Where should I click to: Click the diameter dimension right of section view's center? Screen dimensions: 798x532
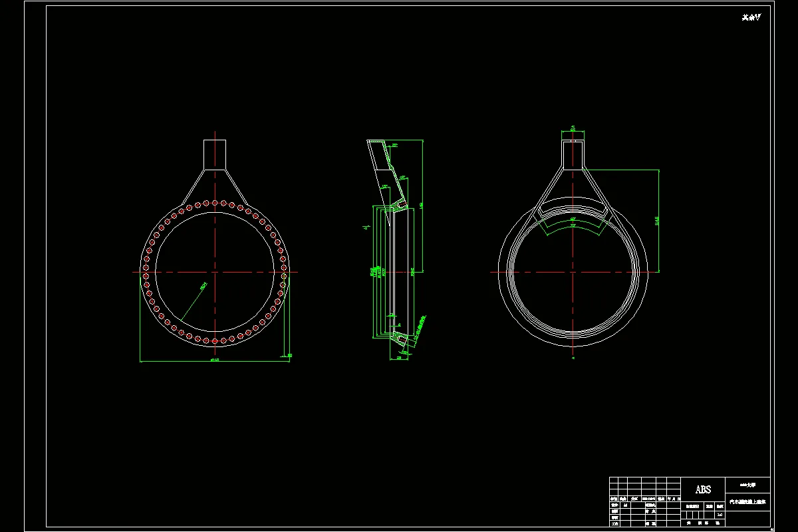coord(412,272)
